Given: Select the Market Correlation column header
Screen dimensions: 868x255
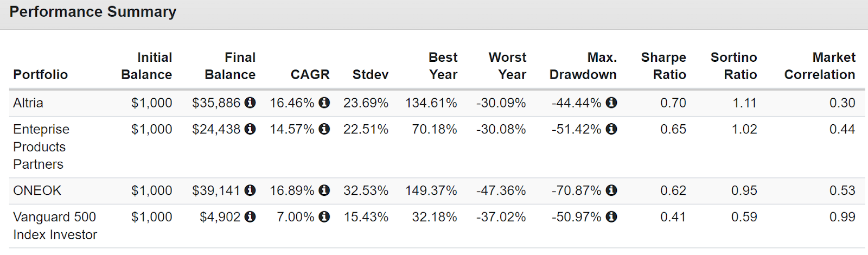Looking at the screenshot, I should [x=820, y=66].
